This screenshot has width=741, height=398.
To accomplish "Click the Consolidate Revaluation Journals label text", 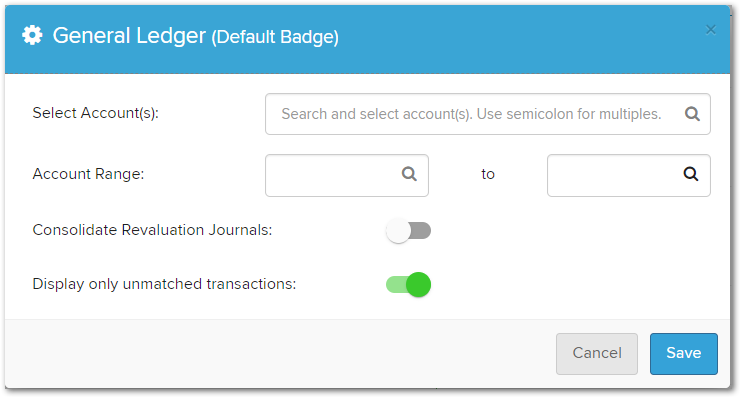I will [152, 230].
